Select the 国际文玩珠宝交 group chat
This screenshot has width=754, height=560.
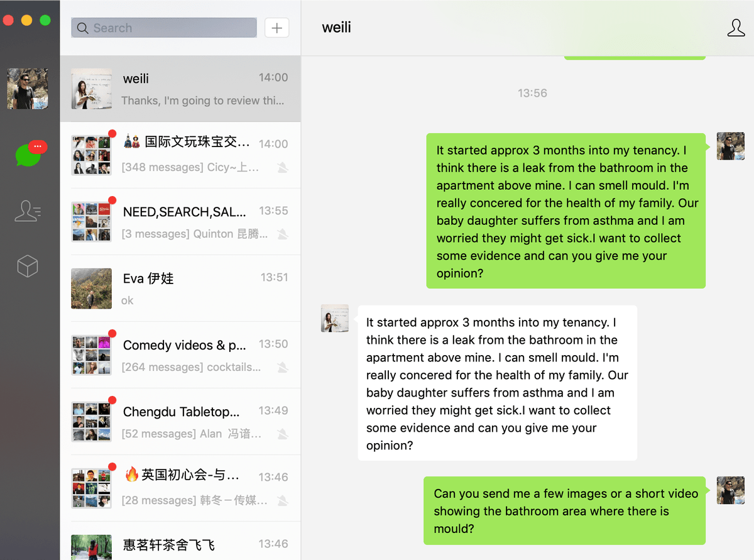click(180, 155)
